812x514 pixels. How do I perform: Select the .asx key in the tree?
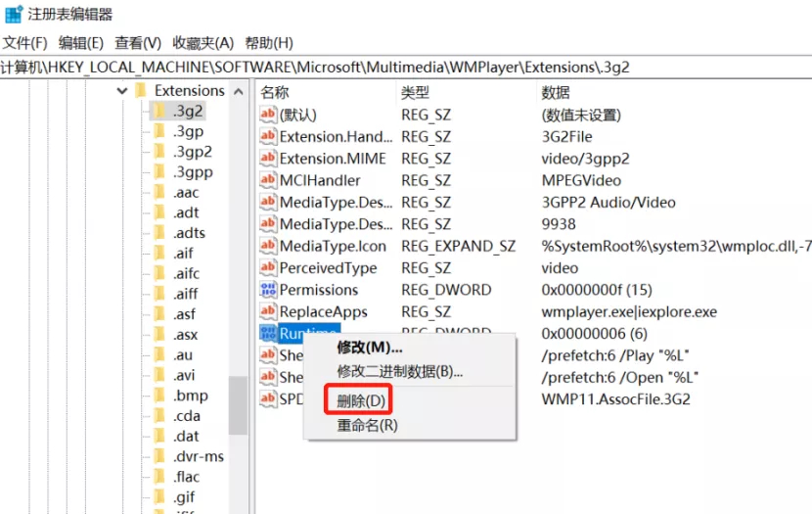coord(186,335)
